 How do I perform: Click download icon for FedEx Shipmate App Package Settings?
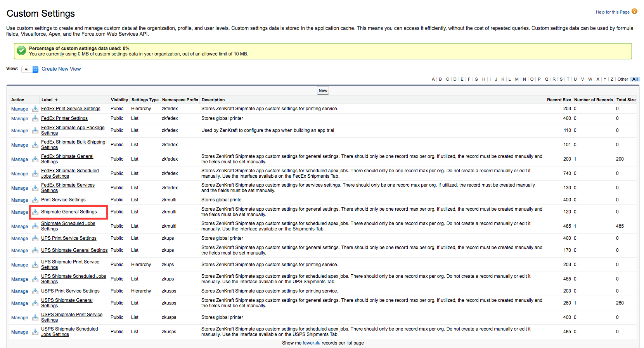(x=35, y=130)
